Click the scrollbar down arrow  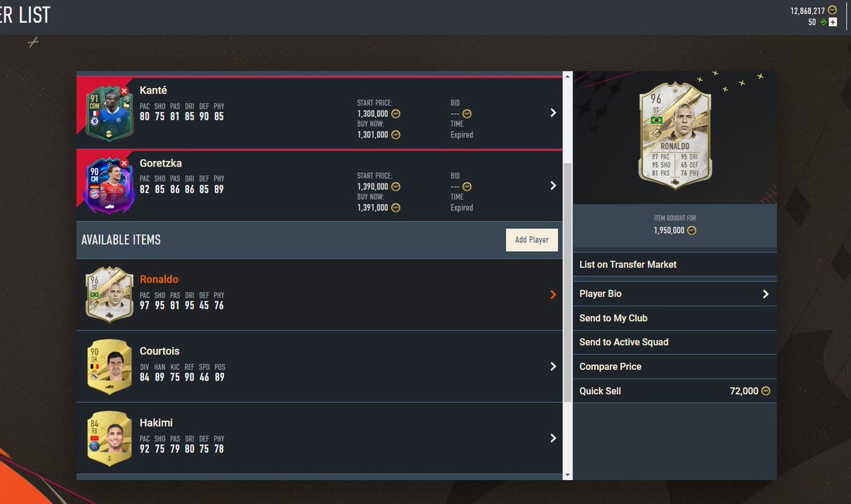(x=567, y=474)
